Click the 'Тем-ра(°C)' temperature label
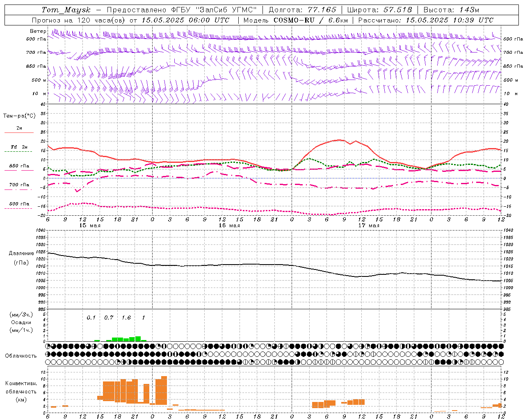 click(19, 116)
